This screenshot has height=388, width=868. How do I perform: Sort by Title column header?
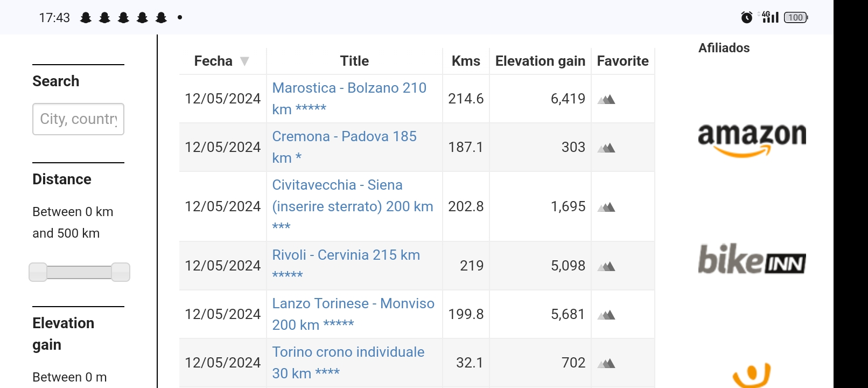pos(354,61)
